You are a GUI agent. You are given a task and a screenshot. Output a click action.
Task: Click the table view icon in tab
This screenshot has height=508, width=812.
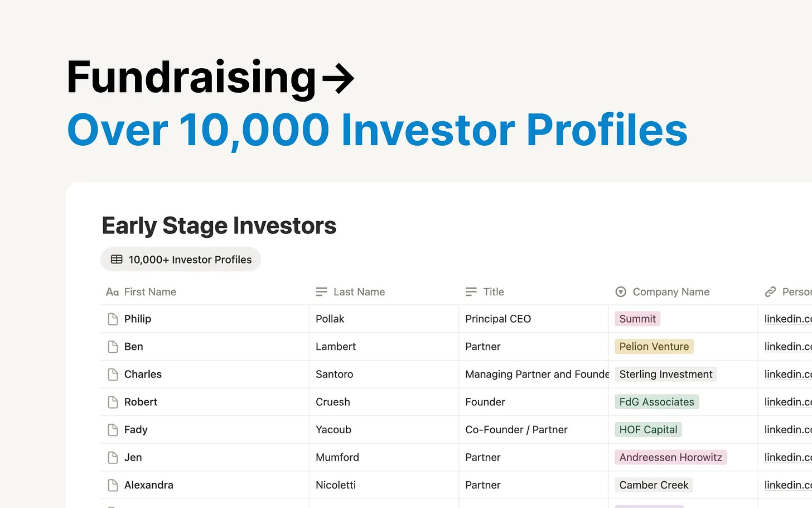coord(117,260)
